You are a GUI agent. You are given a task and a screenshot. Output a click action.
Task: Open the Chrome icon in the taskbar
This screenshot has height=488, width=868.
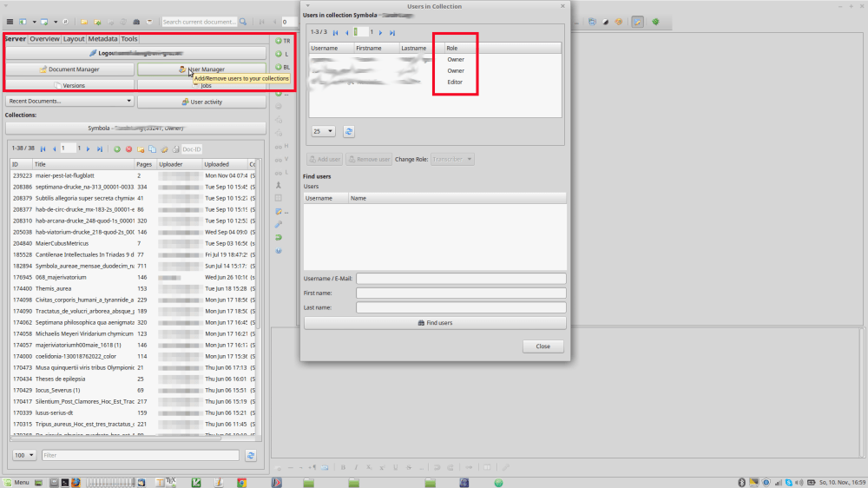[242, 483]
